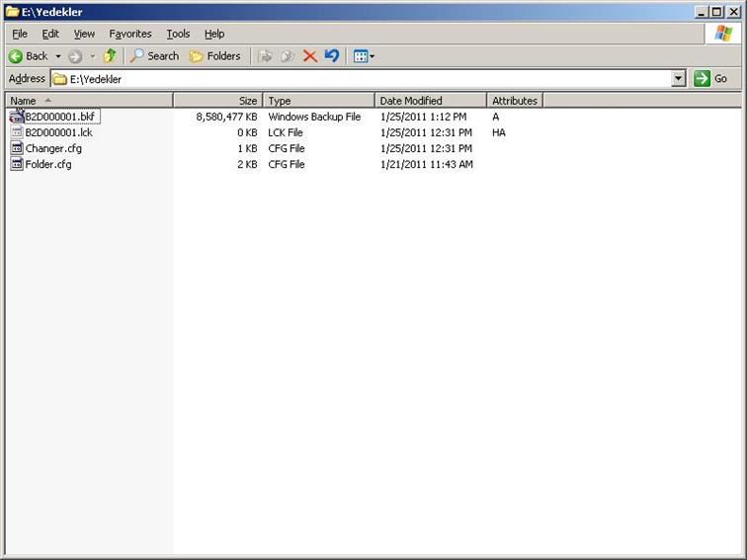Viewport: 747px width, 560px height.
Task: Click the B2D000001.bkf file name
Action: [x=60, y=117]
